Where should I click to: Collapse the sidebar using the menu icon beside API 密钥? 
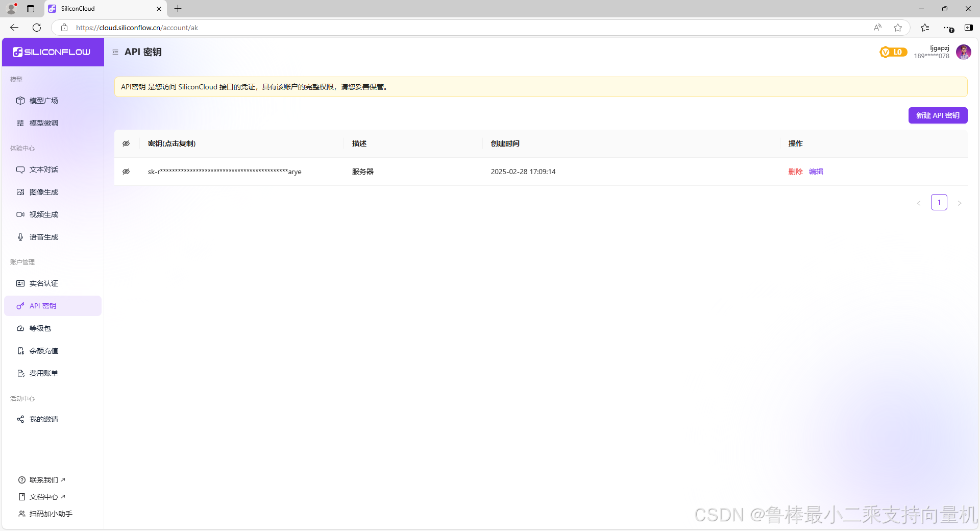click(115, 52)
